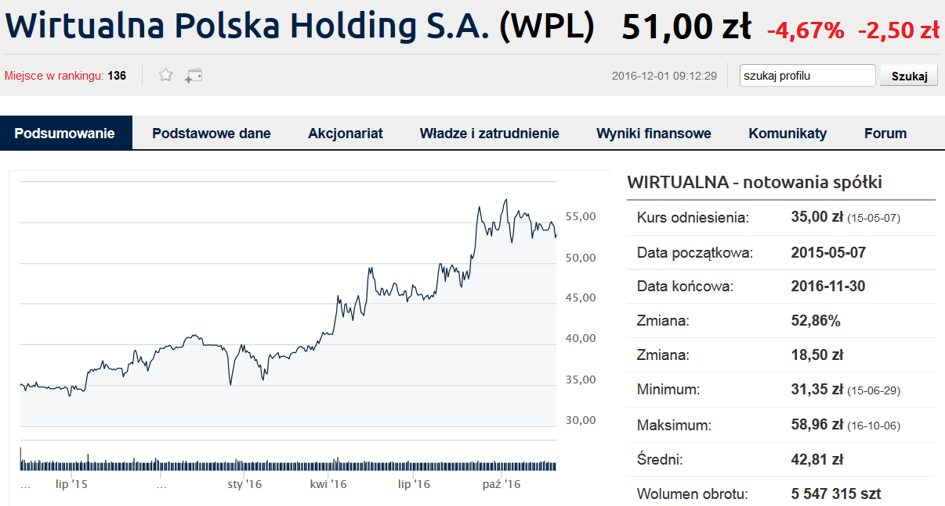This screenshot has height=506, width=945.
Task: Click the current price 51,00 zł
Action: pyautogui.click(x=686, y=28)
